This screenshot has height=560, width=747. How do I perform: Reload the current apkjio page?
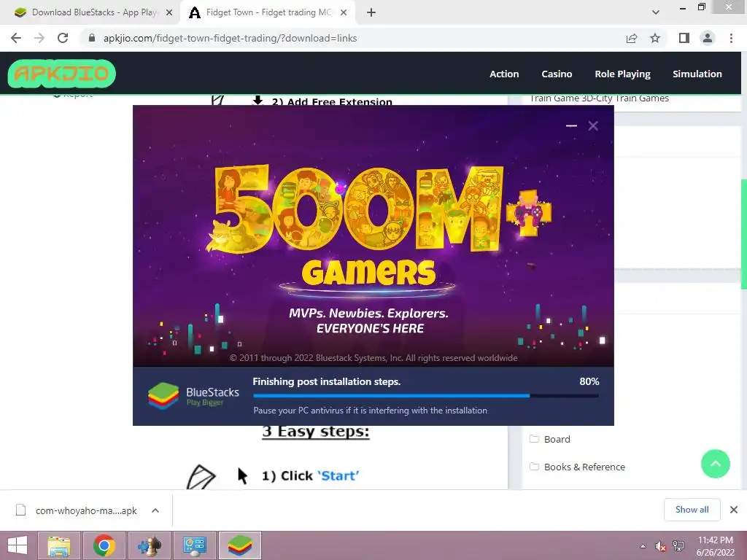pyautogui.click(x=63, y=38)
